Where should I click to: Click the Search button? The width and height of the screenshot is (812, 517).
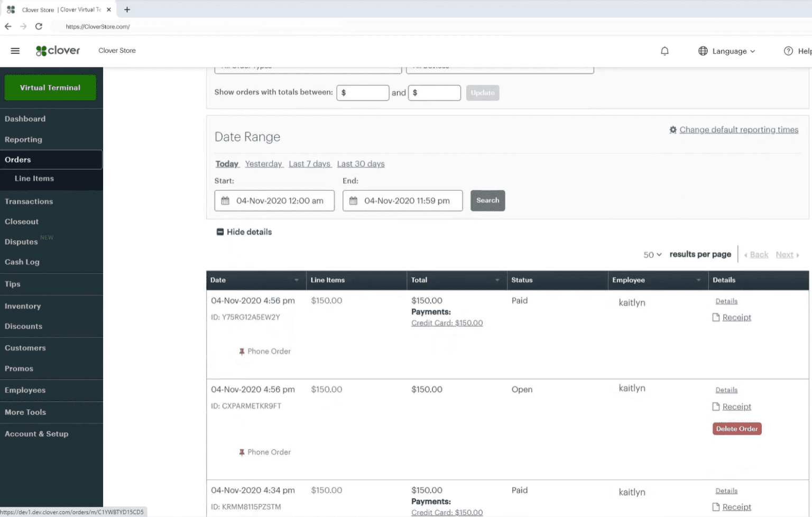pyautogui.click(x=487, y=200)
